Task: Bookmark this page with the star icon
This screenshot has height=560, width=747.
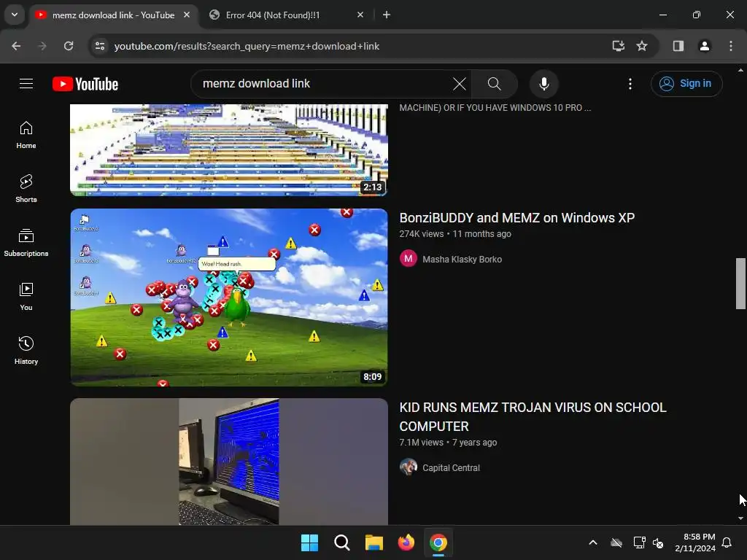Action: [642, 46]
